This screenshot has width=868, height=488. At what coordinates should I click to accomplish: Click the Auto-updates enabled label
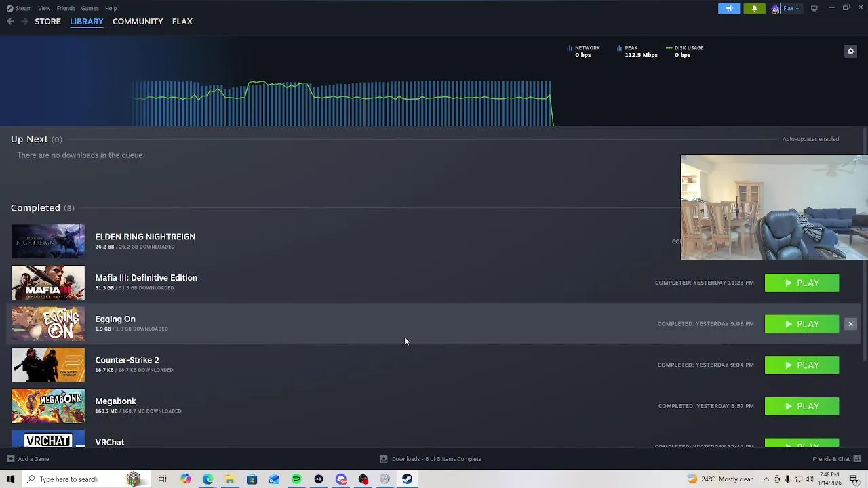tap(810, 139)
